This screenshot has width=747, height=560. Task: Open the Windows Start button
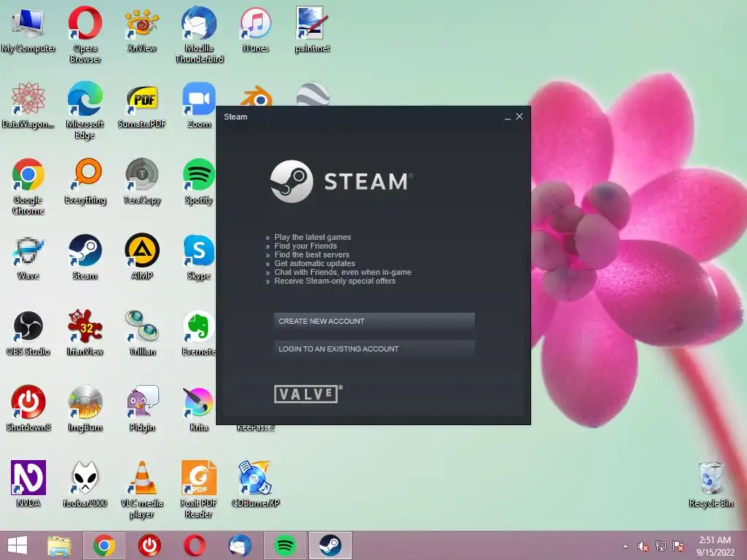pos(18,545)
